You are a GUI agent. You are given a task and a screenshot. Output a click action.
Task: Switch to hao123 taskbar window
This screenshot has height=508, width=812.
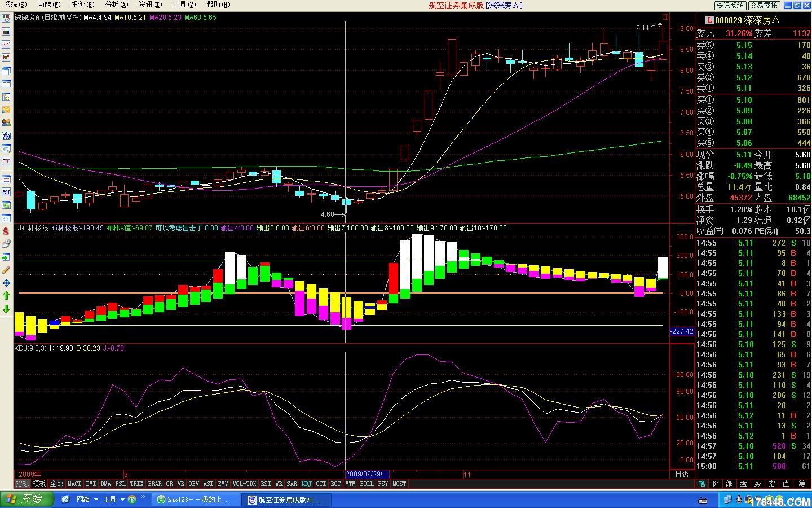click(196, 500)
